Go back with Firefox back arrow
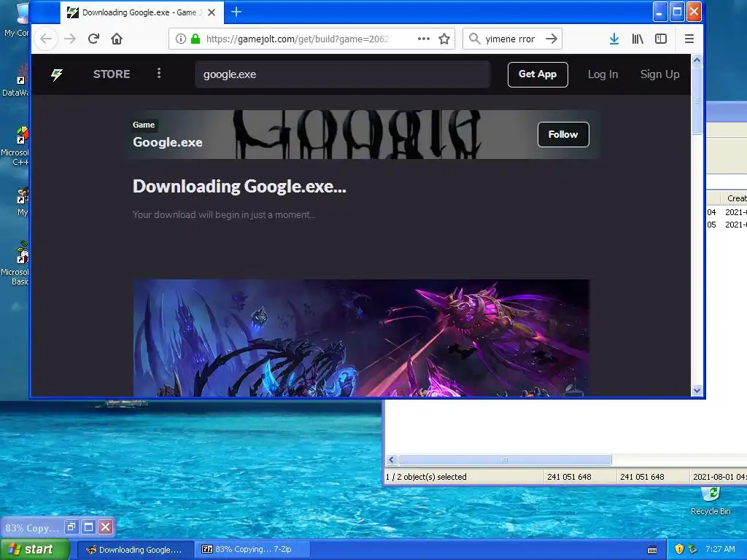Image resolution: width=747 pixels, height=560 pixels. pos(46,39)
